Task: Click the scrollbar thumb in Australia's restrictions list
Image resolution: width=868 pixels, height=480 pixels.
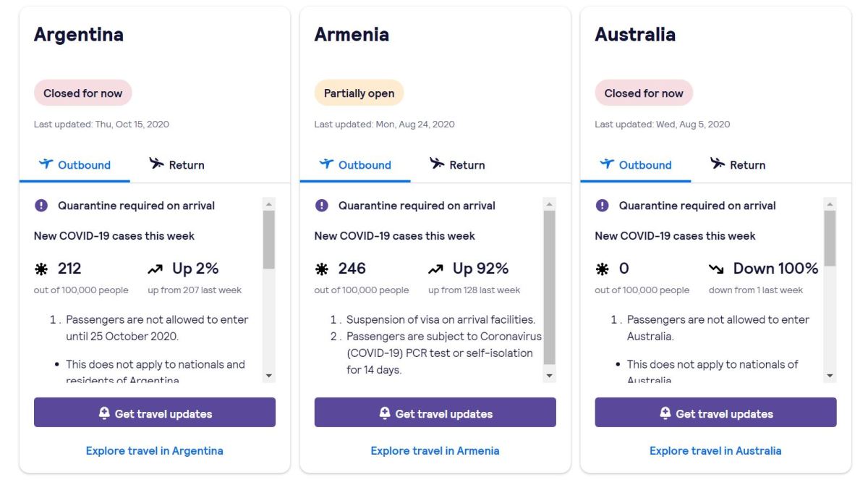Action: [x=830, y=239]
